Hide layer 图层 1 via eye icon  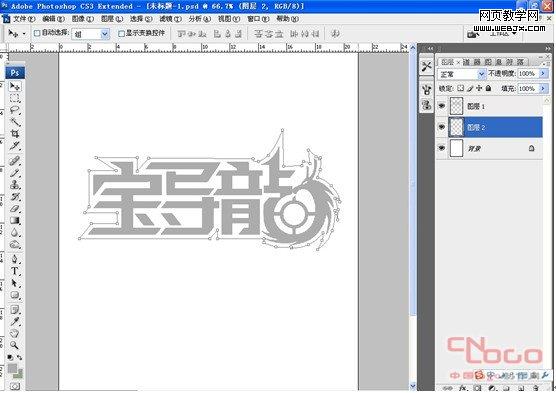point(442,106)
